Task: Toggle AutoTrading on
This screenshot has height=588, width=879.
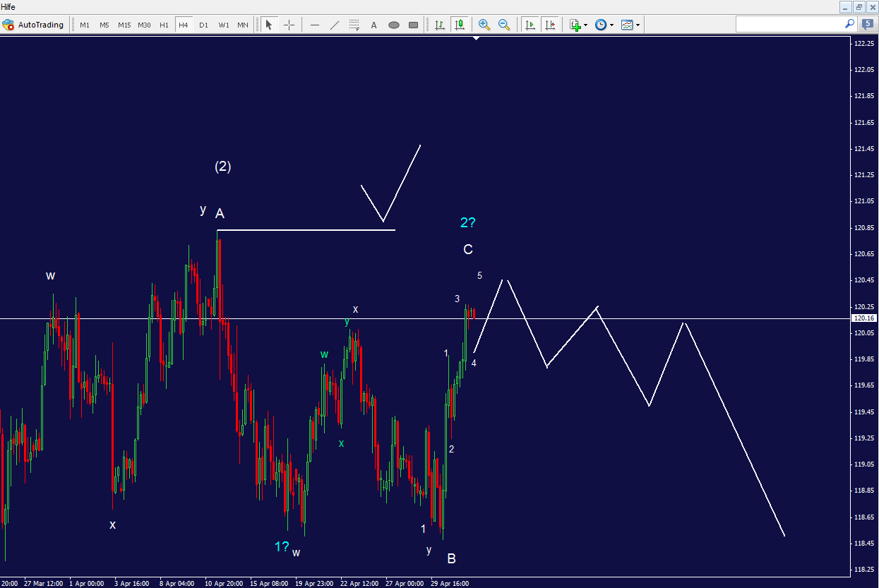Action: tap(34, 24)
